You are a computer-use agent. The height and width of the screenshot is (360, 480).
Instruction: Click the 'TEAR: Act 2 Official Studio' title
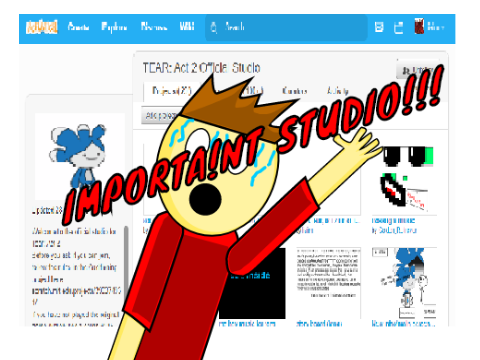coord(201,68)
